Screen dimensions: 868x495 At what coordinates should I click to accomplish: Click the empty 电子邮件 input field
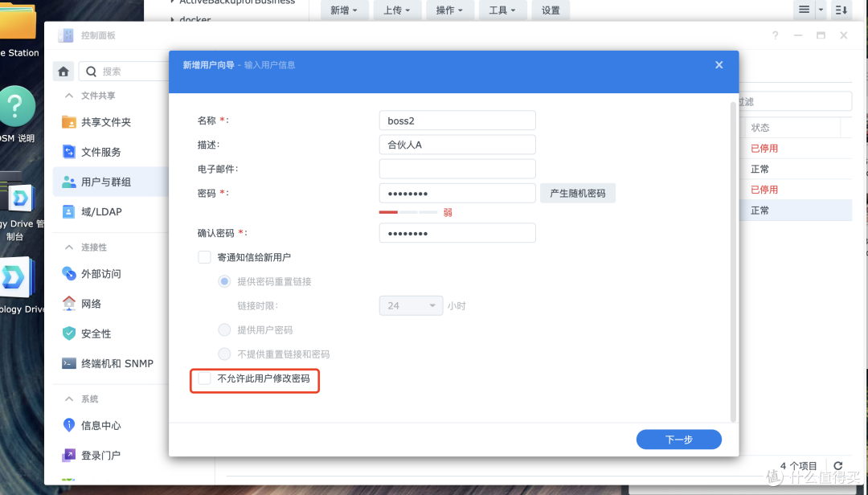click(457, 169)
